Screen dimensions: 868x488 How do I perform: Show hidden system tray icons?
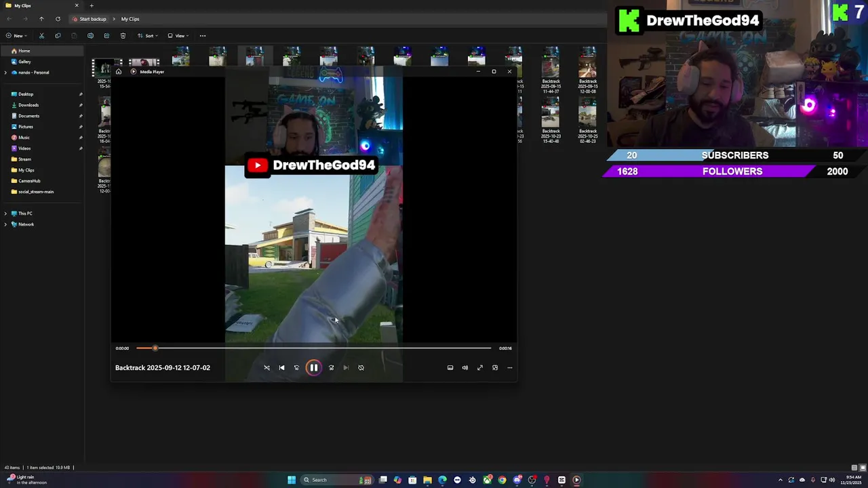click(780, 480)
